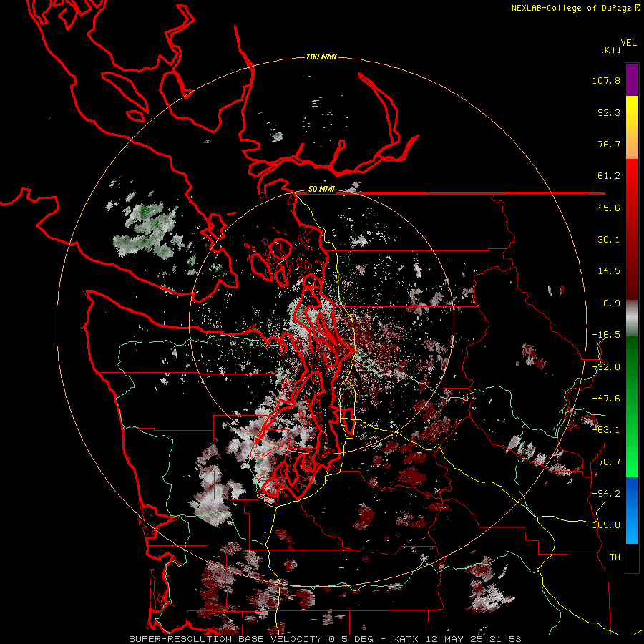Viewport: 644px width, 644px height.
Task: Click the -109.8 velocity scale value
Action: coord(604,525)
